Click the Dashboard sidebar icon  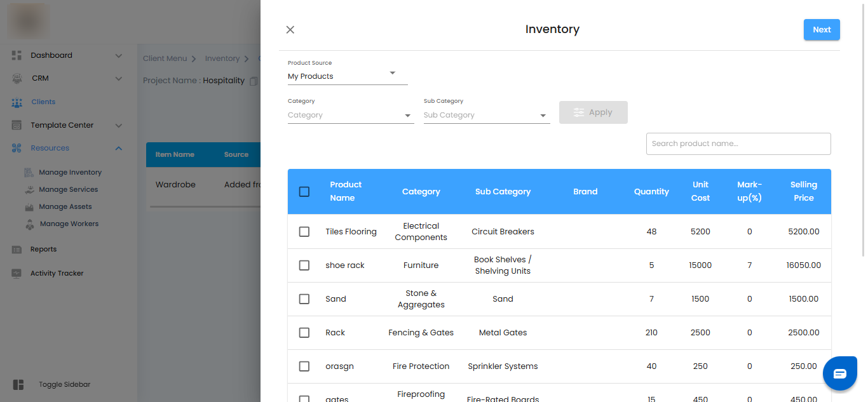click(17, 55)
